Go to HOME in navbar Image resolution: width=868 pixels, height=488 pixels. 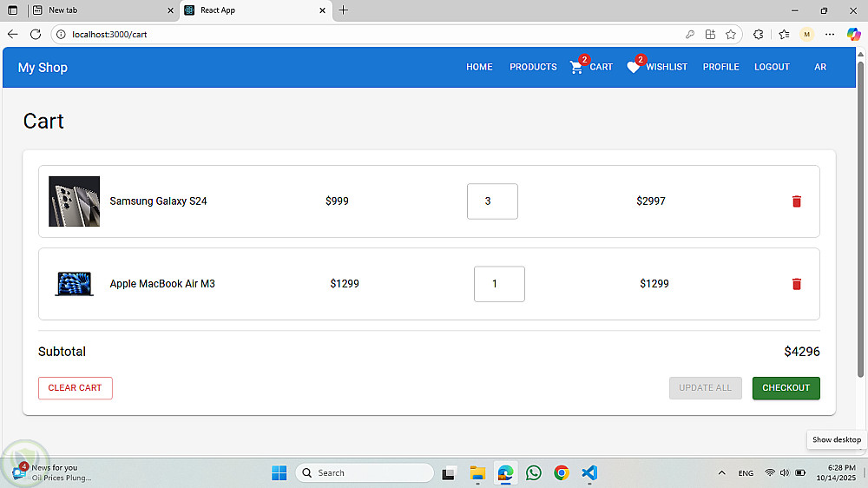479,67
